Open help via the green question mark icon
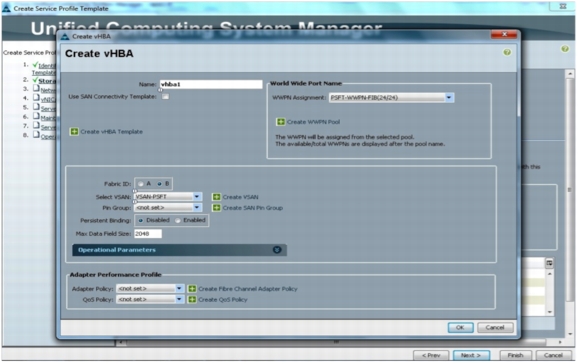This screenshot has height=364, width=578. tap(507, 52)
